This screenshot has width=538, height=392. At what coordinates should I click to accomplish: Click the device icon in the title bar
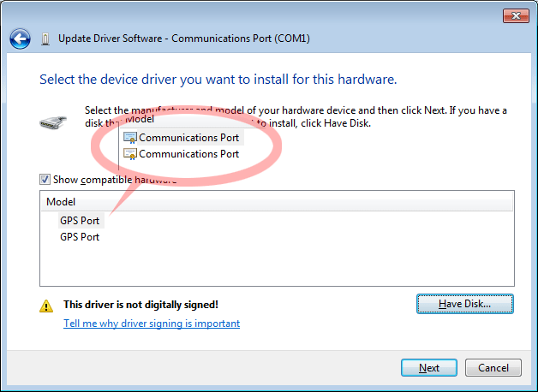click(45, 39)
